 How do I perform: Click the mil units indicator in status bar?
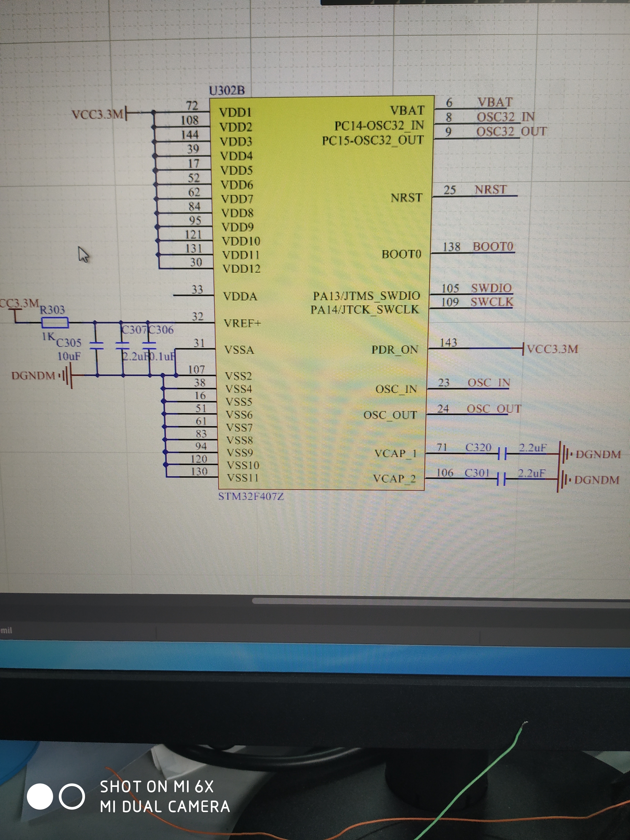[7, 630]
